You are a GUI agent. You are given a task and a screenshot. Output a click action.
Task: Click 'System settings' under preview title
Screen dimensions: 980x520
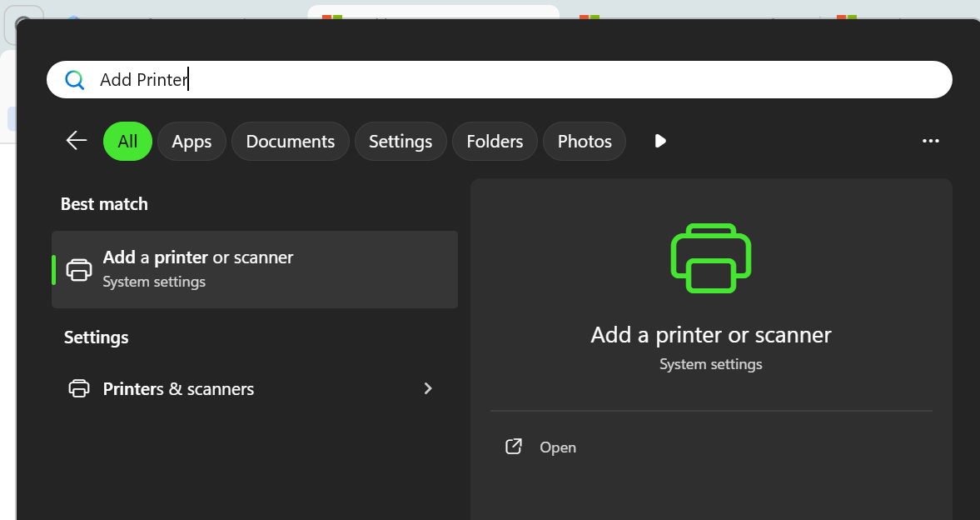click(711, 364)
